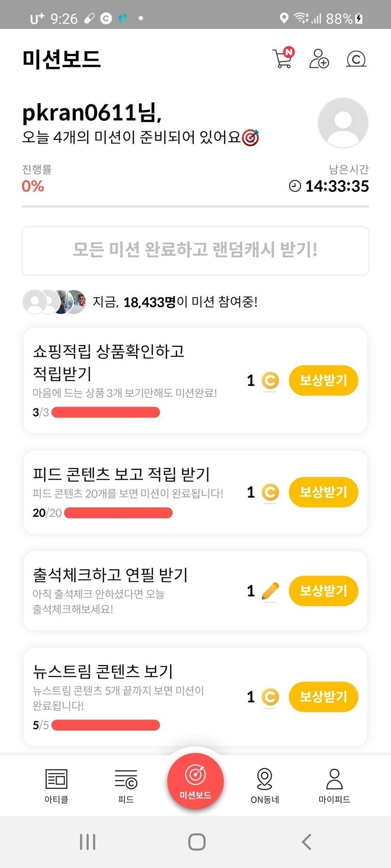The width and height of the screenshot is (391, 868).
Task: Tap the add friend icon
Action: pyautogui.click(x=319, y=59)
